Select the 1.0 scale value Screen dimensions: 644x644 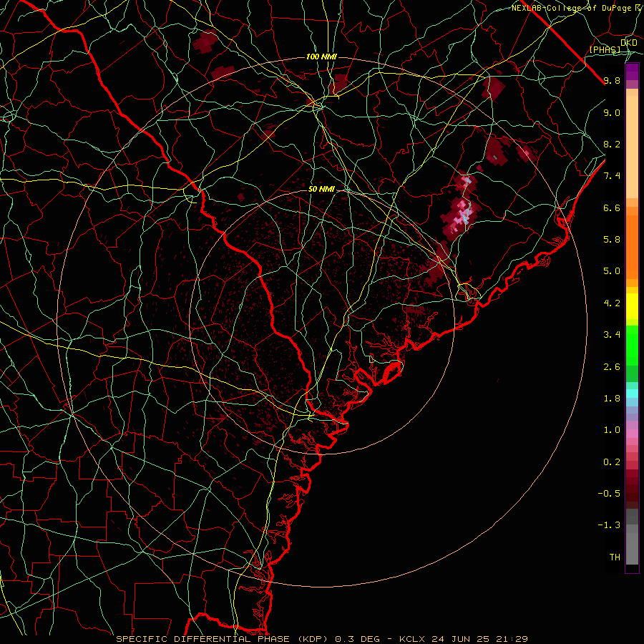pyautogui.click(x=612, y=430)
